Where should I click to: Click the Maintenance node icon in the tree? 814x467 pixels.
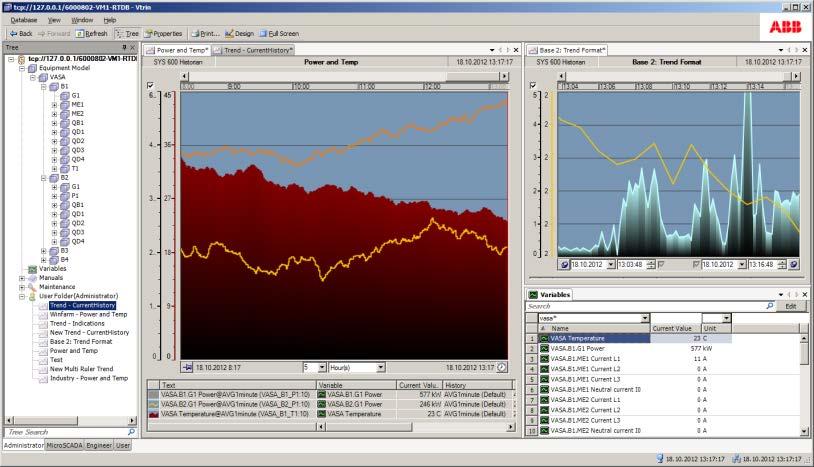pos(33,287)
